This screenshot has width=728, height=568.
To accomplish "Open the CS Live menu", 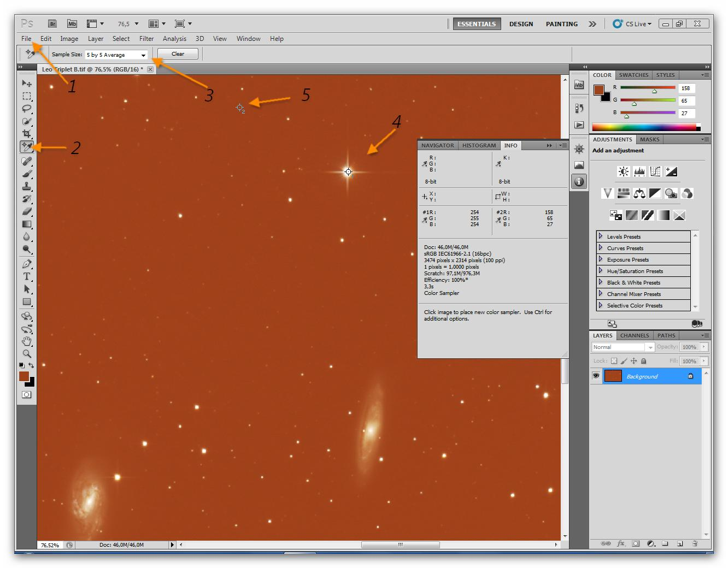I will click(632, 24).
